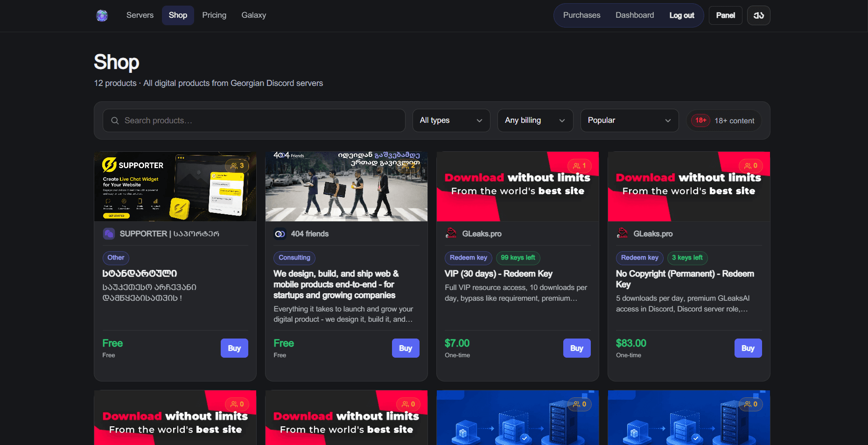Focus the Search products field
This screenshot has width=868, height=445.
click(254, 120)
